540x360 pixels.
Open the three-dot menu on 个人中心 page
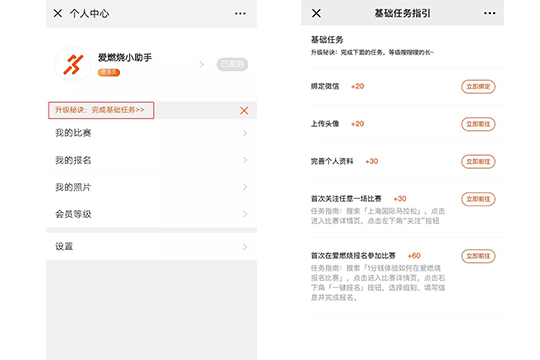click(240, 13)
